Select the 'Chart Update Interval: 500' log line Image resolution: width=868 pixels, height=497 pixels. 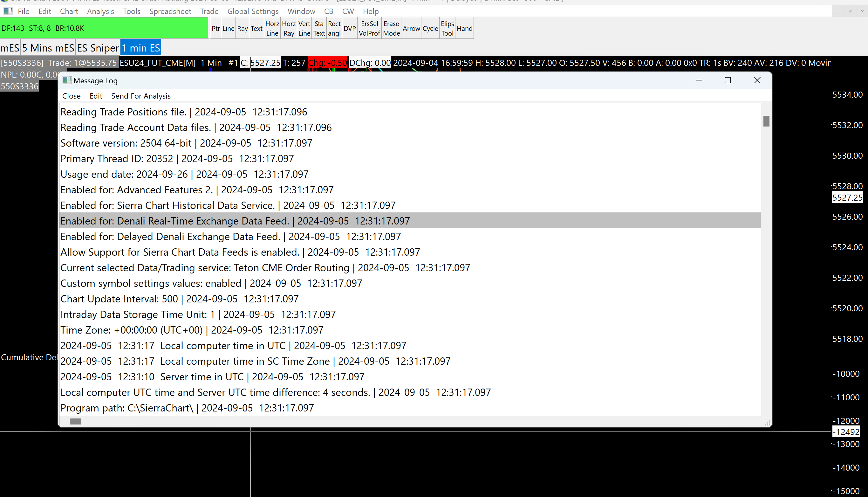[x=410, y=299]
